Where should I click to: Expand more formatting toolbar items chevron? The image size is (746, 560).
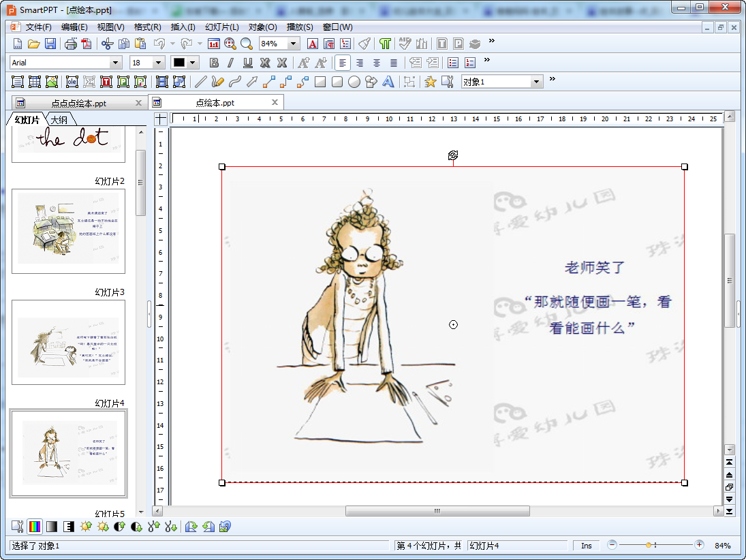[486, 60]
